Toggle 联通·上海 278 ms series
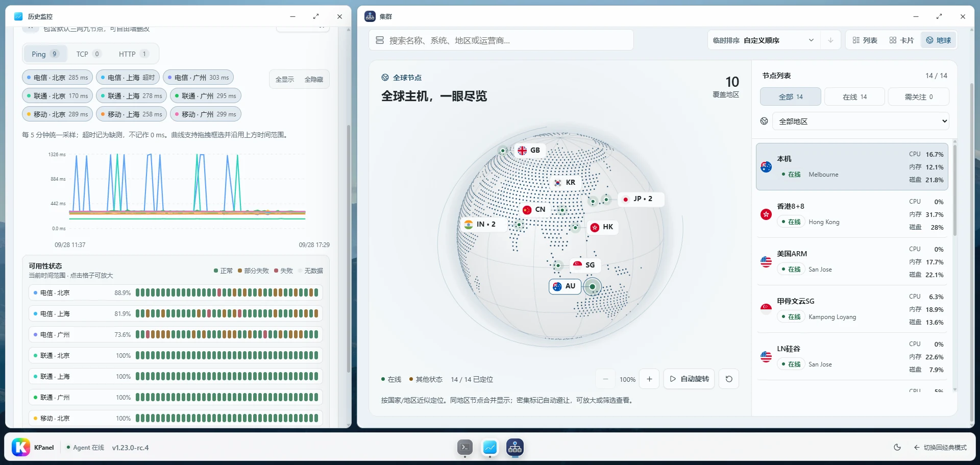The image size is (980, 465). click(131, 96)
